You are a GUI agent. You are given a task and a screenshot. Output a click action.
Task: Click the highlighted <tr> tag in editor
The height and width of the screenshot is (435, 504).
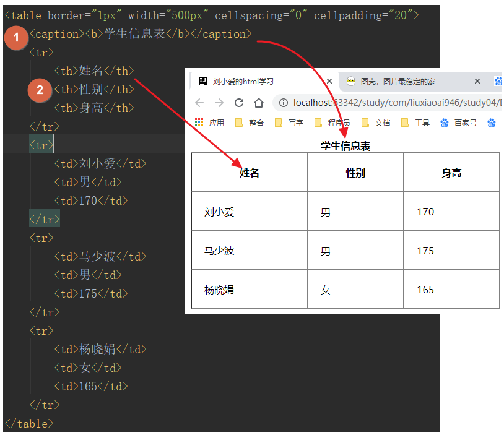(41, 145)
